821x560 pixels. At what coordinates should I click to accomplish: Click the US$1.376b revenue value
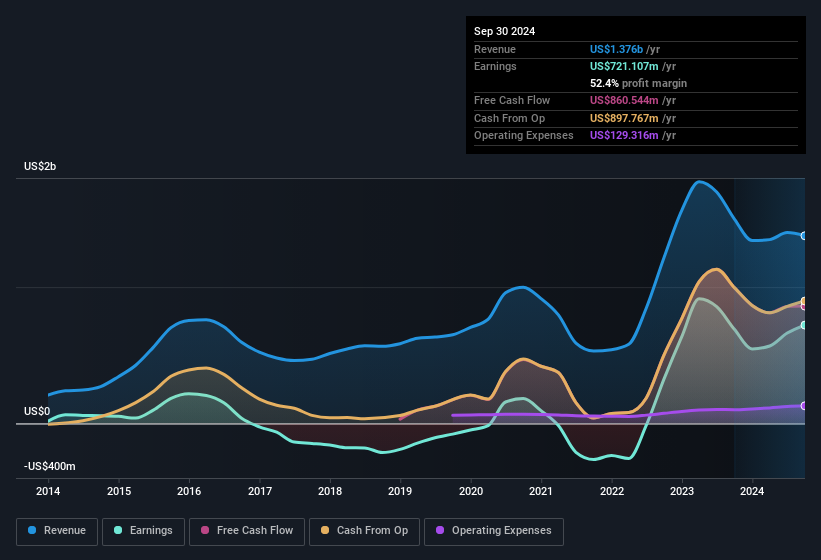click(x=616, y=49)
